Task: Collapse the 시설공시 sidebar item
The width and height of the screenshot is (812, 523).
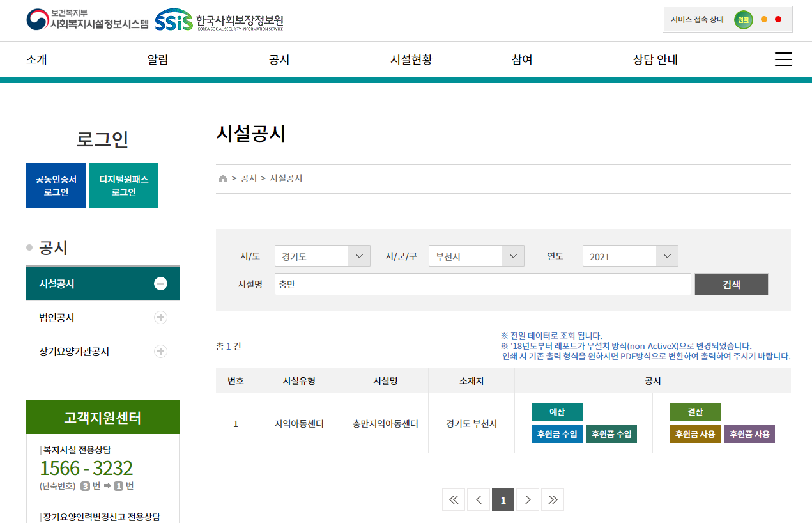Action: 161,284
